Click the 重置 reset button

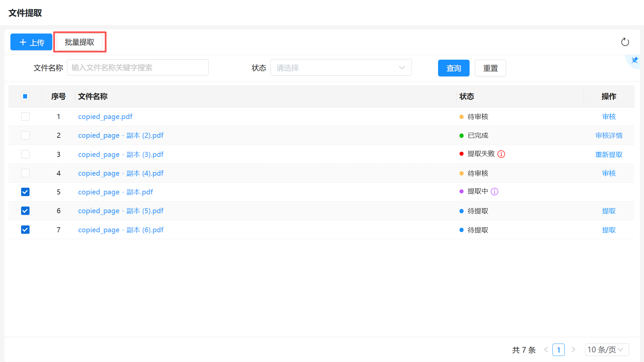[490, 68]
